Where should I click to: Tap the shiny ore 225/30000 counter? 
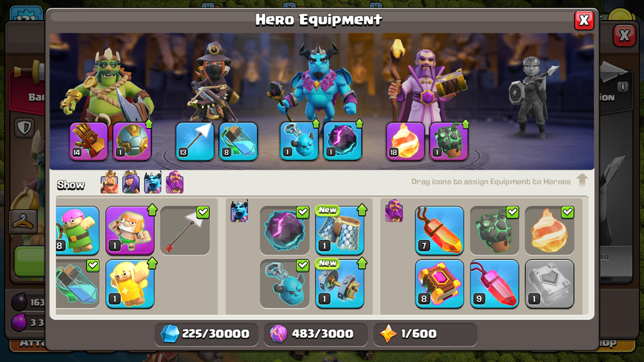[x=206, y=334]
